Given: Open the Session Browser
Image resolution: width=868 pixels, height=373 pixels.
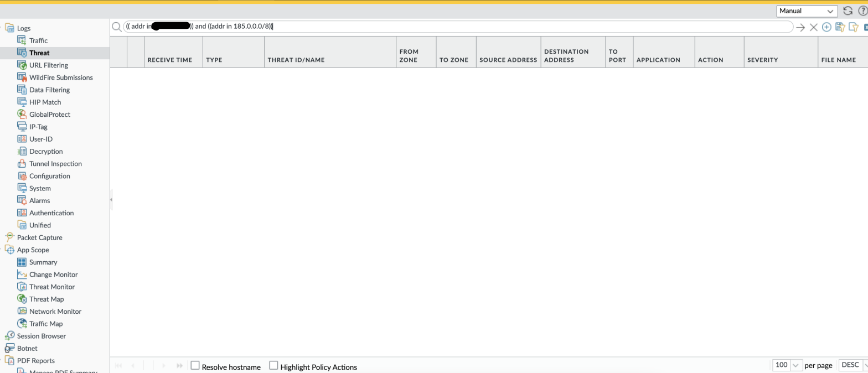Looking at the screenshot, I should click(41, 336).
